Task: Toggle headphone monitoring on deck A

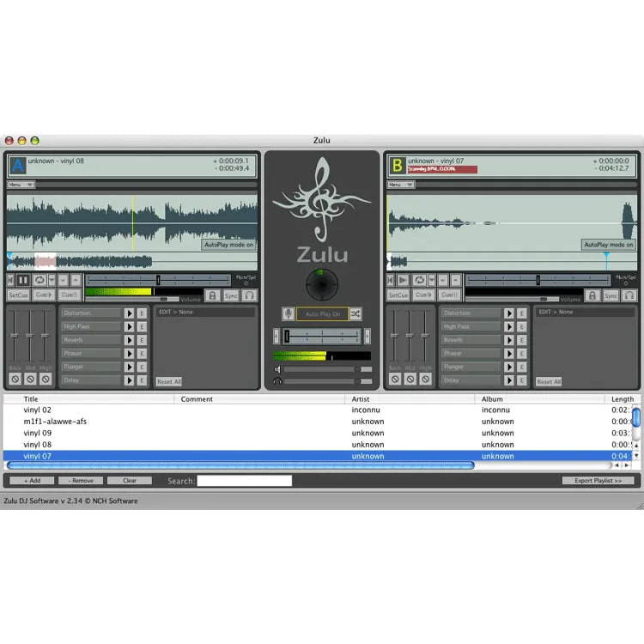Action: pos(249,295)
